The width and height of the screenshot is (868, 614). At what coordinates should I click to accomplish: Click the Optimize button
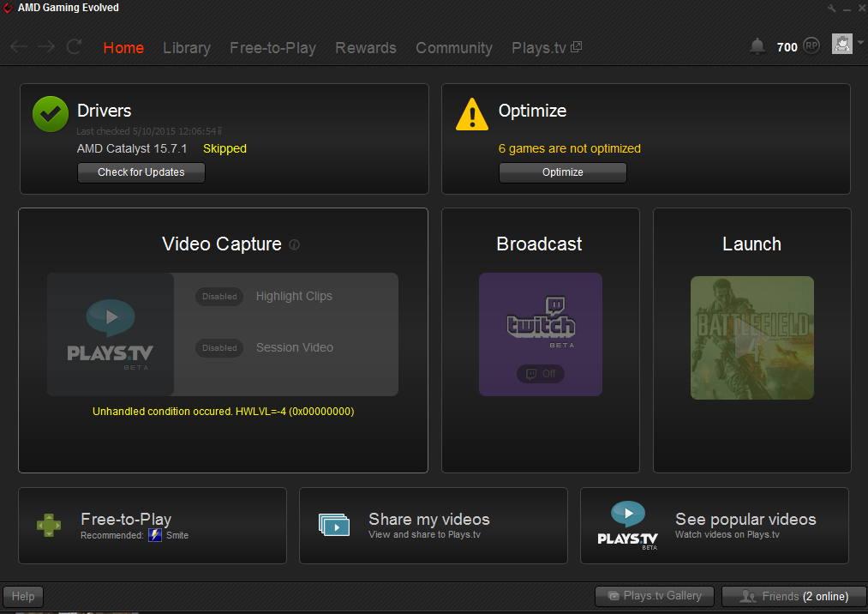click(562, 172)
